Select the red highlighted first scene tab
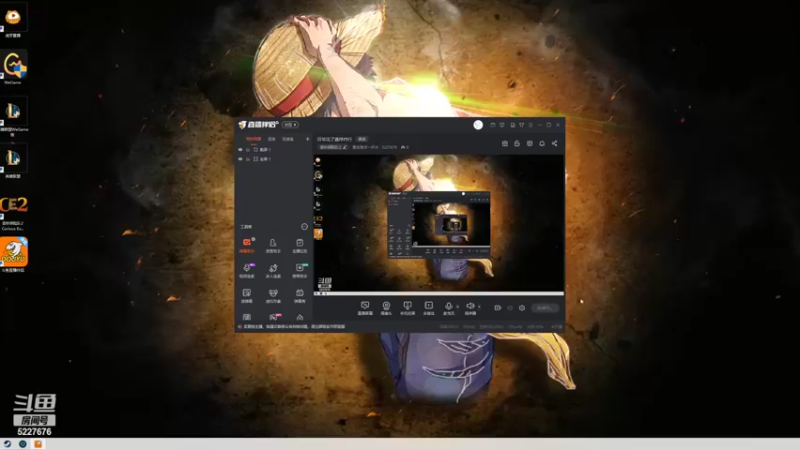800x450 pixels. click(x=253, y=139)
